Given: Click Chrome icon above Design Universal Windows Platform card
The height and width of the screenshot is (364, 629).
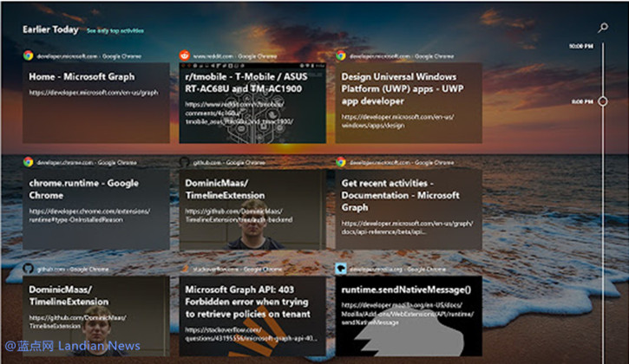Looking at the screenshot, I should point(341,55).
